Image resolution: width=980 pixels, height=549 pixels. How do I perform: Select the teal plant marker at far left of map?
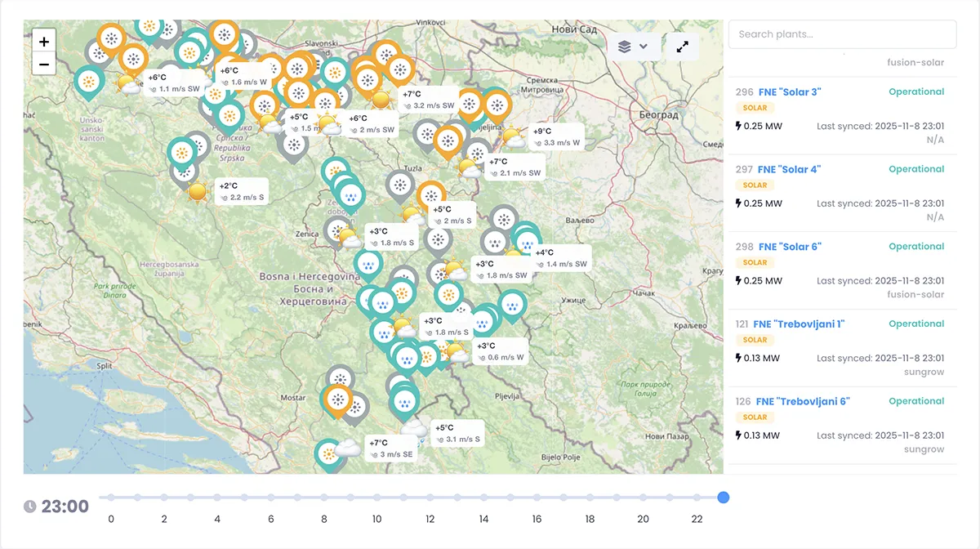(x=88, y=80)
